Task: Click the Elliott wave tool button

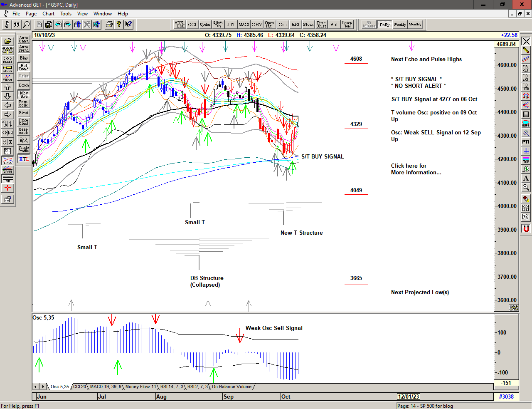Action: (7, 78)
